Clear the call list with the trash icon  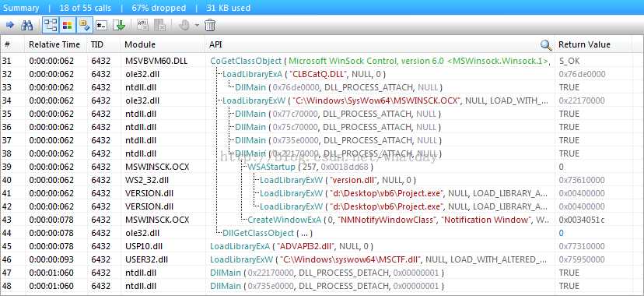[x=210, y=26]
